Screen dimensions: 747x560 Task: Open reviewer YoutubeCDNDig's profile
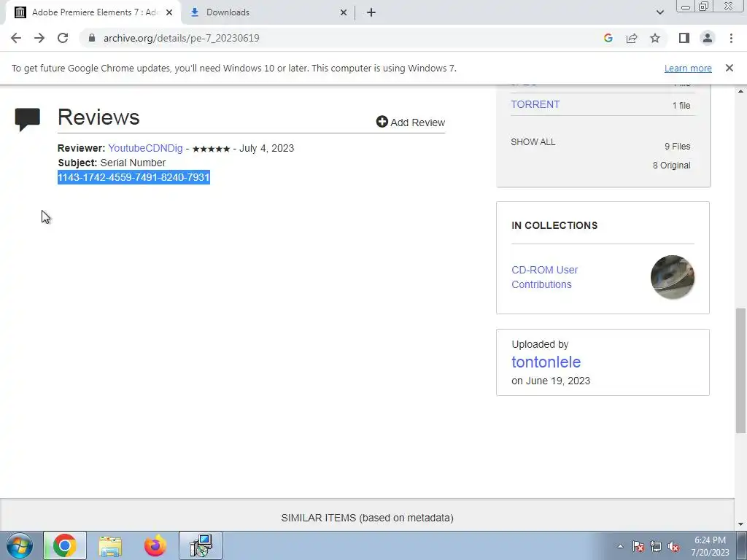point(145,148)
